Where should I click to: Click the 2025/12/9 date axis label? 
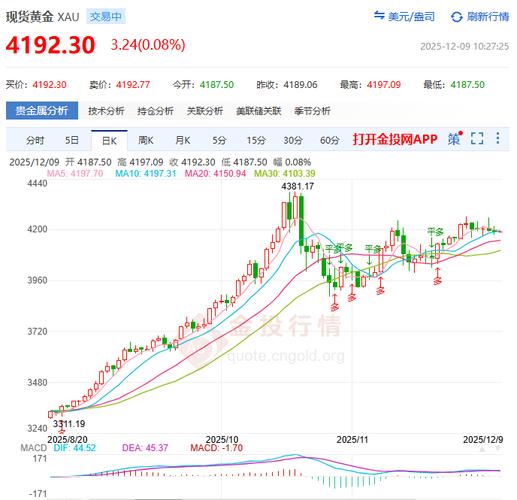coord(483,440)
